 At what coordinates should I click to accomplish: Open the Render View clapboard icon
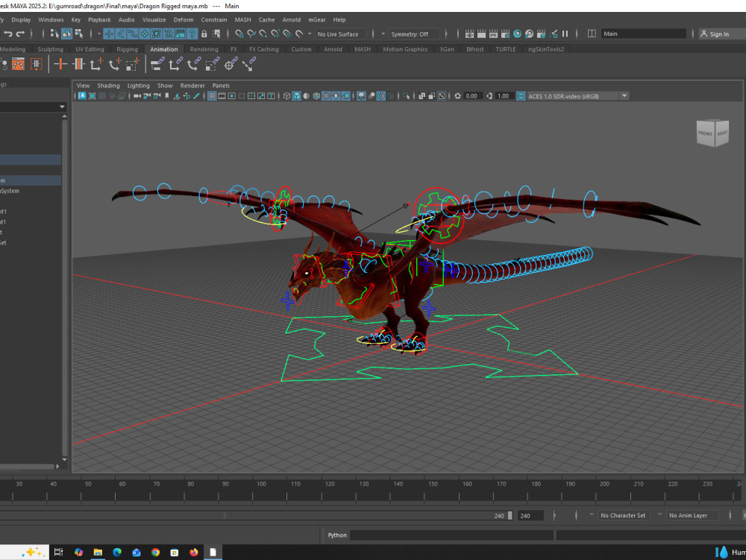click(x=469, y=34)
